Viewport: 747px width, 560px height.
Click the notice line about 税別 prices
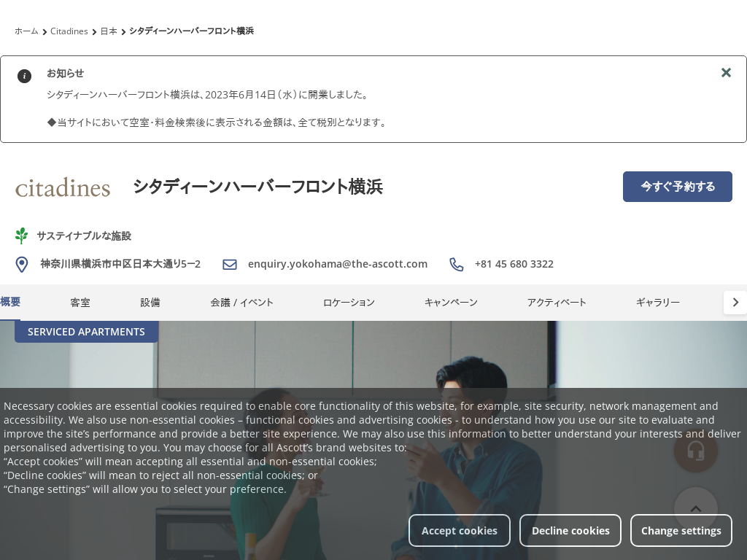(x=217, y=122)
